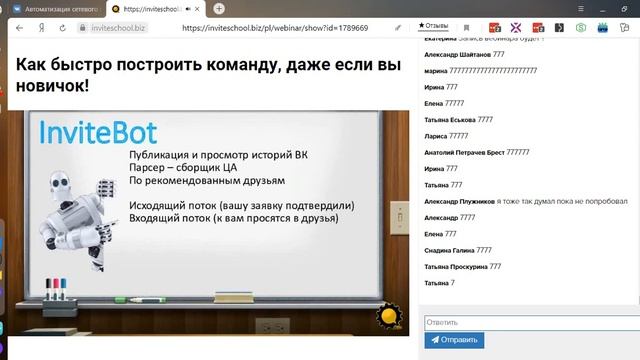Open a new browser tab
Viewport: 640px width, 360px height.
pos(219,9)
